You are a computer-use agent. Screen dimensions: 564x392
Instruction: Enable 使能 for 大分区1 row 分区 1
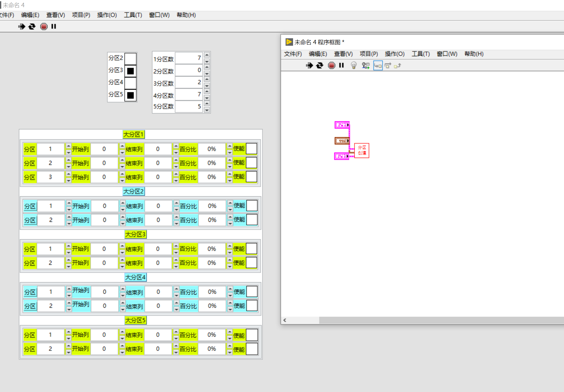(251, 149)
